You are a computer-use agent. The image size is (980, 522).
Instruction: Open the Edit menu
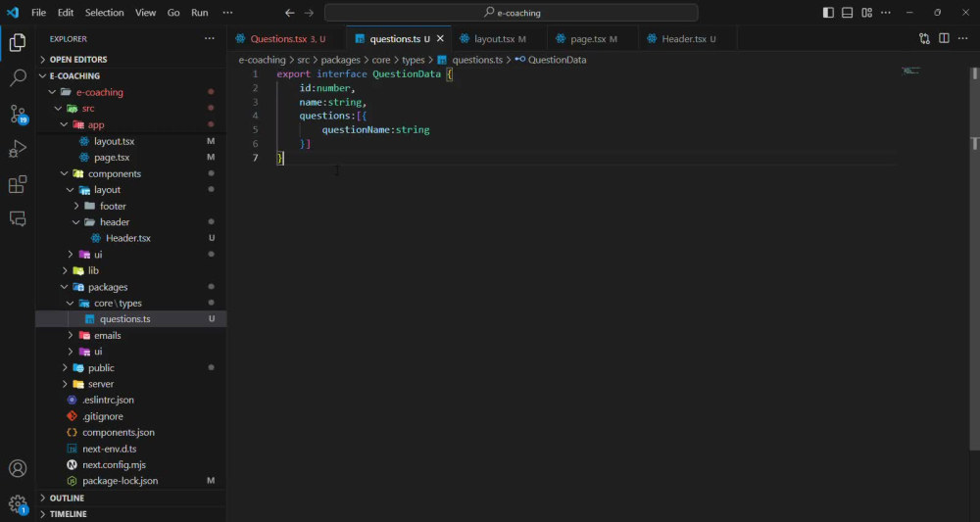pos(66,13)
